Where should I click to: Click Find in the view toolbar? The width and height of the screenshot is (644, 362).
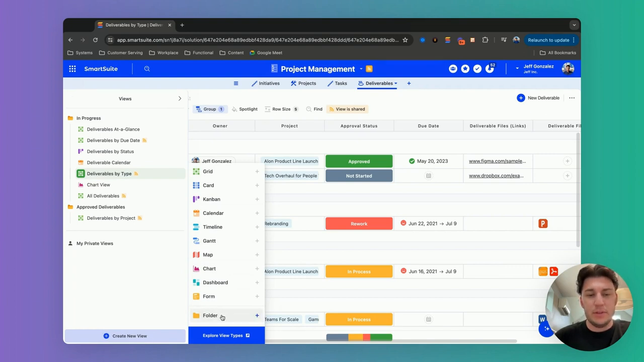coord(314,109)
